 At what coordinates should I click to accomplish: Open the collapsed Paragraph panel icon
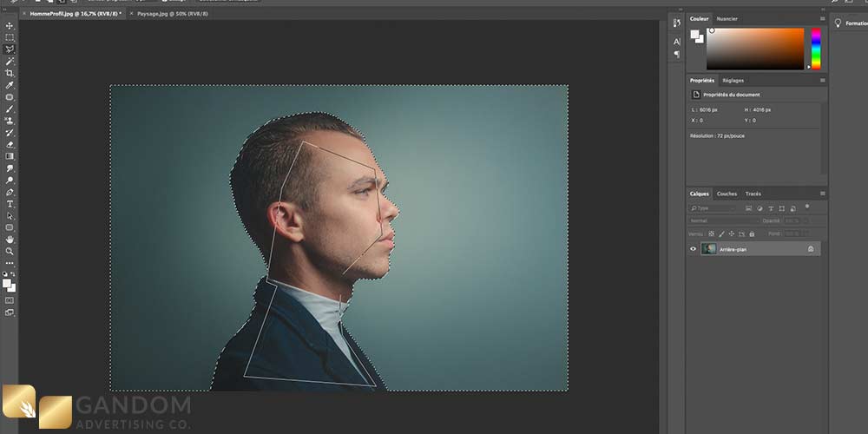coord(676,54)
